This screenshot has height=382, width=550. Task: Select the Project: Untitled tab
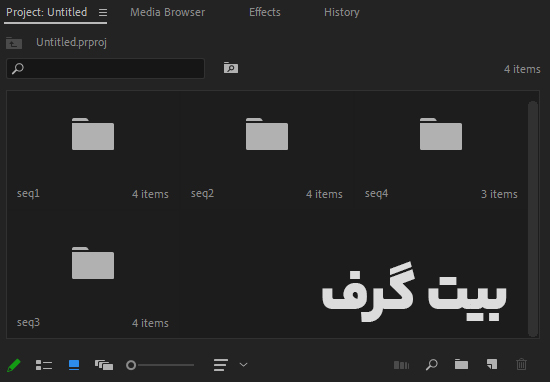pos(47,12)
